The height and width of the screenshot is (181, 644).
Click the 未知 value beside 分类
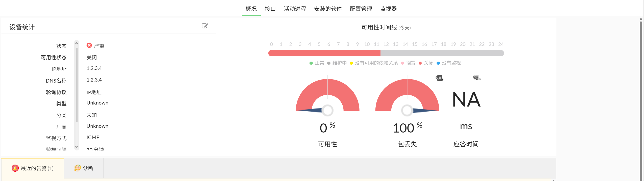91,115
